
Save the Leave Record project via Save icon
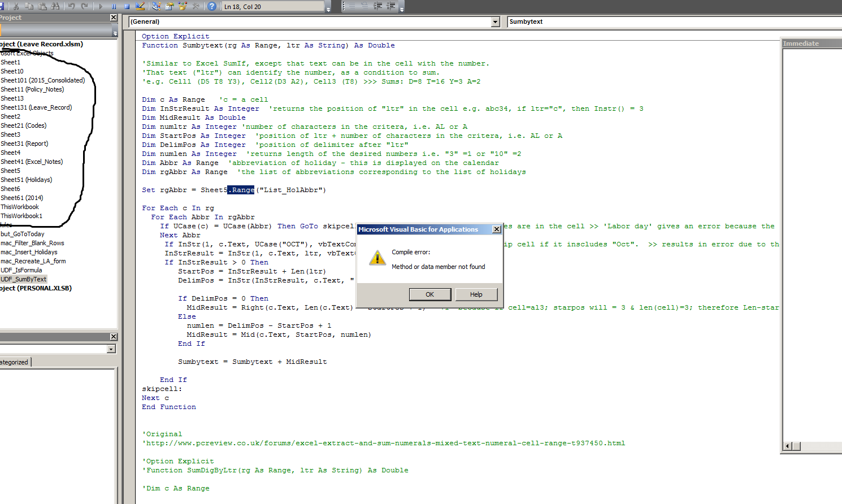(x=3, y=6)
